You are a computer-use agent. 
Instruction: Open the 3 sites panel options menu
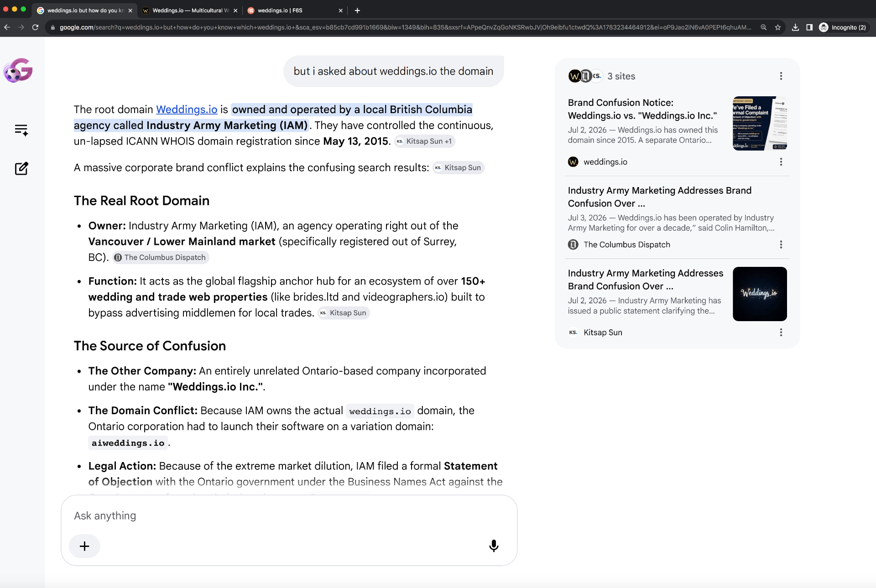[x=781, y=76]
